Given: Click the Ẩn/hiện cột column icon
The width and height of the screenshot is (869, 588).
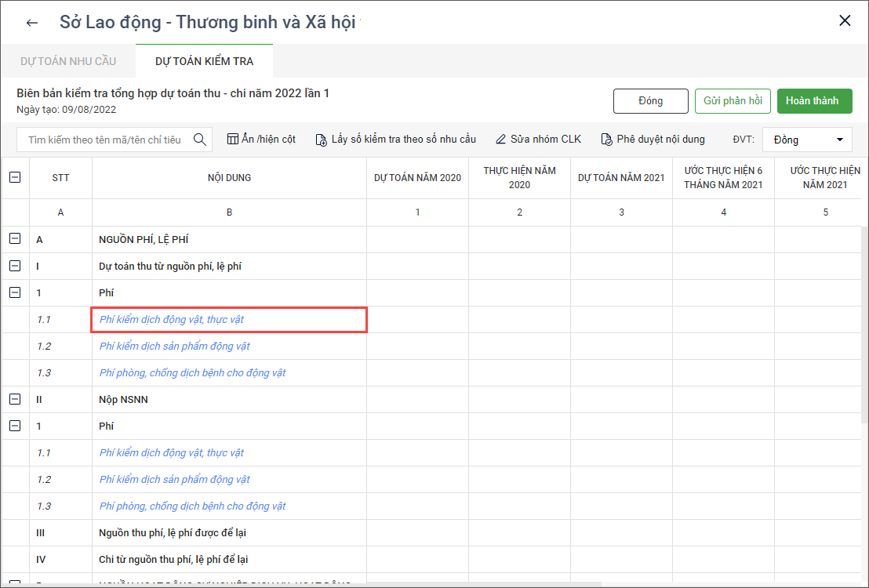Looking at the screenshot, I should coord(232,140).
